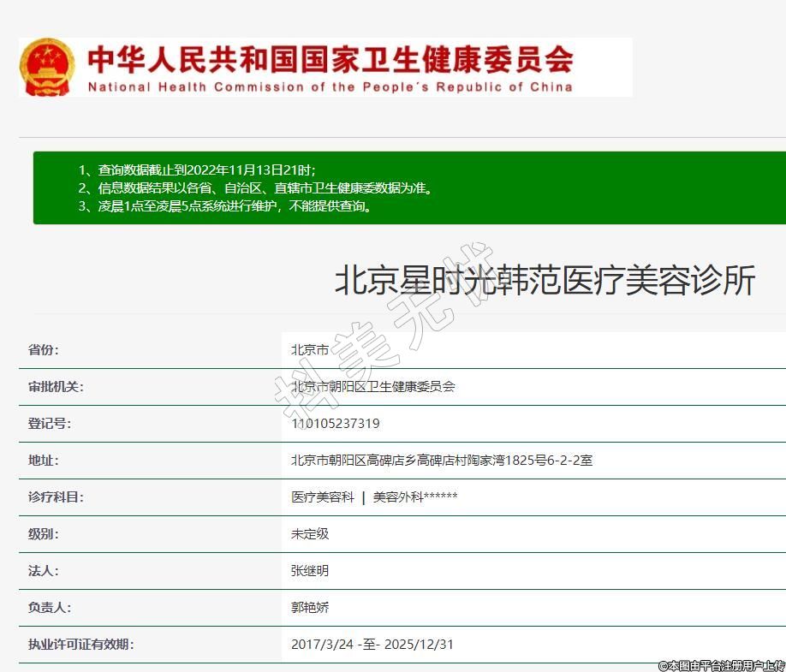Click the 执业许可证有效期 row label
This screenshot has width=786, height=672.
pos(80,644)
